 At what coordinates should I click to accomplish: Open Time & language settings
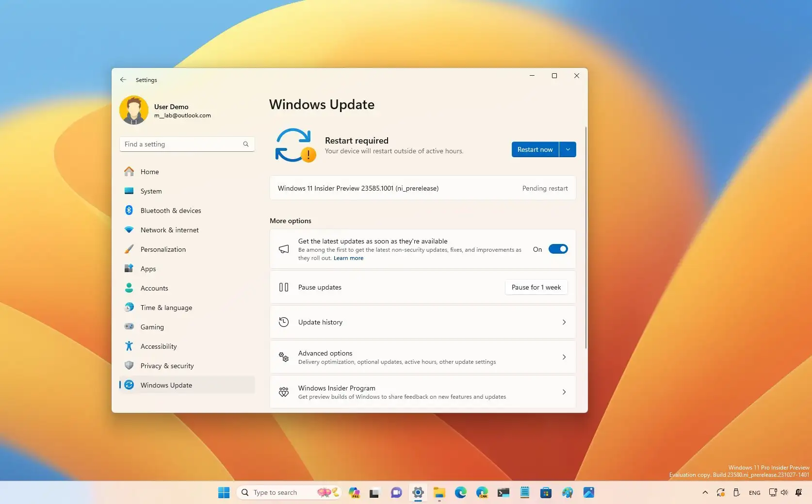pos(187,308)
